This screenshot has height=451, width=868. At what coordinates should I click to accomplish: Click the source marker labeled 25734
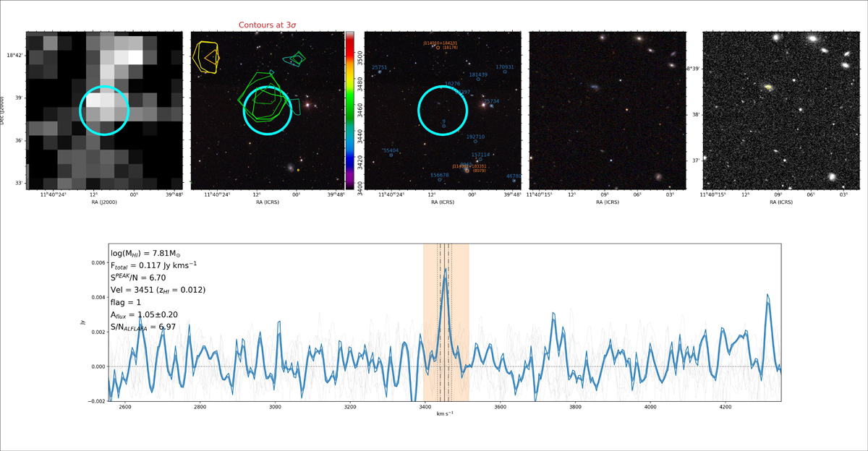click(491, 106)
